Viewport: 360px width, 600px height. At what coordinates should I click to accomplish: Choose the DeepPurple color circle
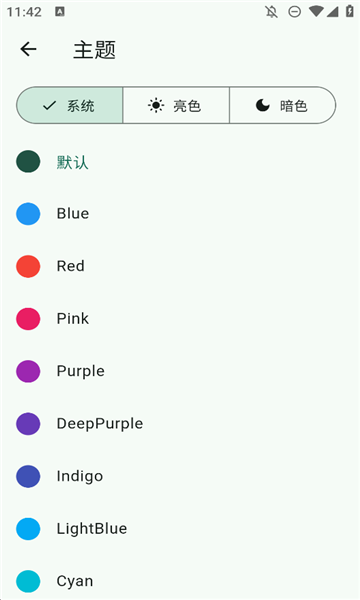click(x=28, y=424)
